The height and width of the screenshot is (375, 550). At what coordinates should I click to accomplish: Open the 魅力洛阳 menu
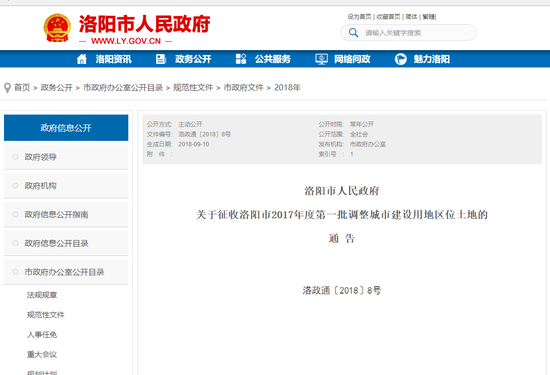(x=431, y=59)
